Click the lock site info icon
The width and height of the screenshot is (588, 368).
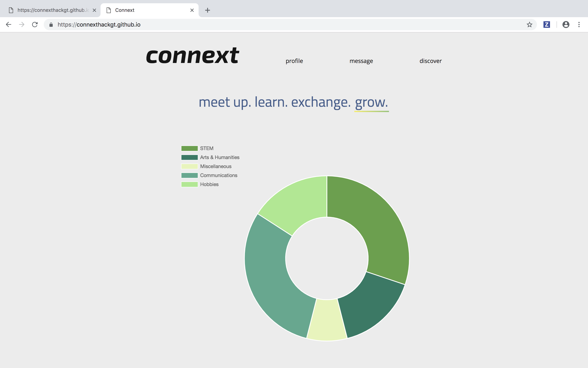(51, 25)
